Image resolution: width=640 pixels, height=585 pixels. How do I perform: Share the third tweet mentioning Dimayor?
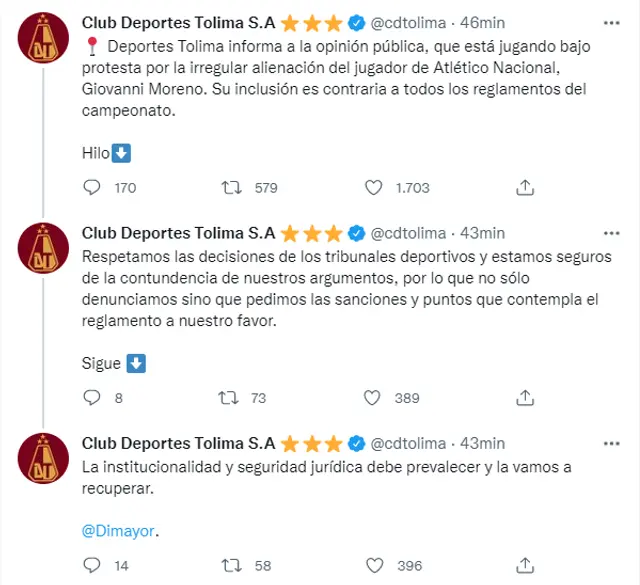(x=524, y=565)
